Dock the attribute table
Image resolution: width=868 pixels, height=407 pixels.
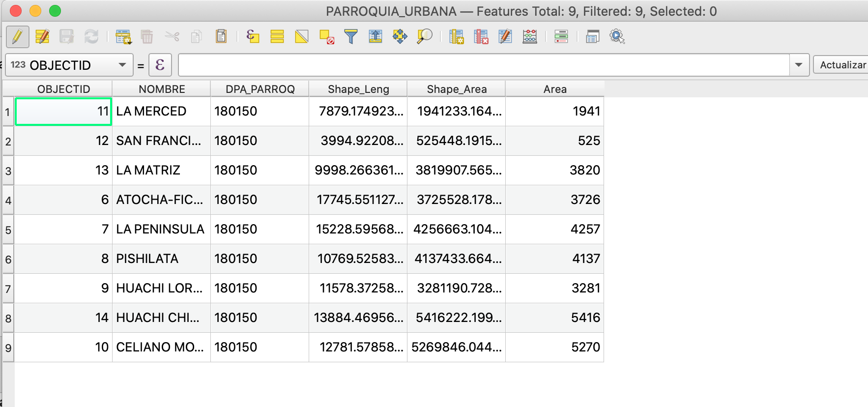pos(593,37)
